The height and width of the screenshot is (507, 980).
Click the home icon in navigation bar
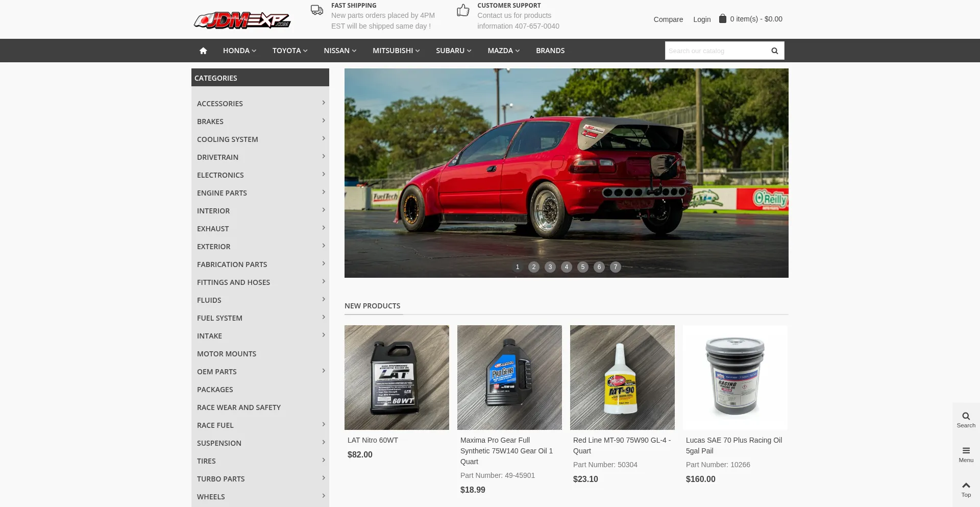[203, 51]
